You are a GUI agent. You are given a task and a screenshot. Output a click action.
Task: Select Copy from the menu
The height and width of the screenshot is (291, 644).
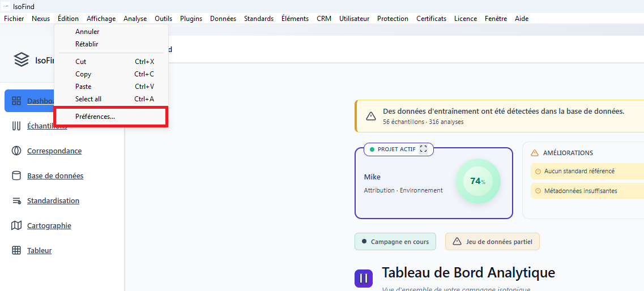[x=111, y=74]
